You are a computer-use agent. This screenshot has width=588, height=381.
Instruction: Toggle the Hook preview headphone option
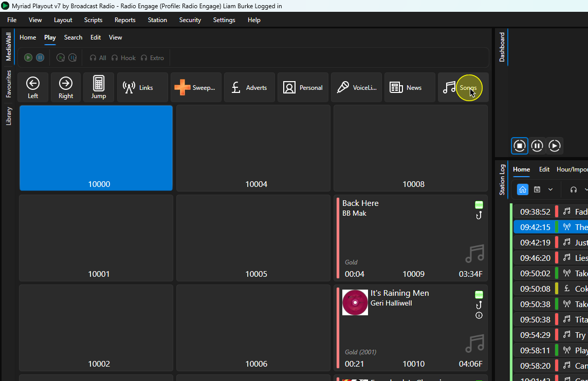[x=124, y=58]
